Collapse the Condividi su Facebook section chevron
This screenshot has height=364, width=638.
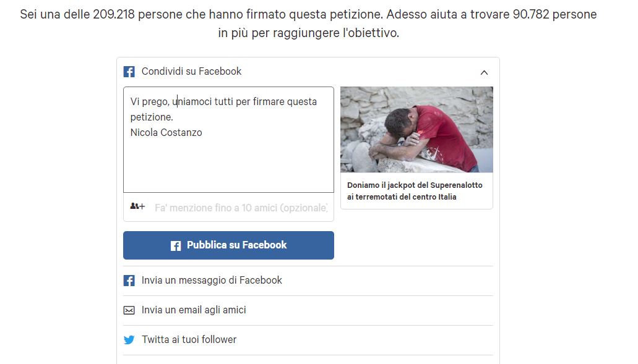(x=484, y=73)
